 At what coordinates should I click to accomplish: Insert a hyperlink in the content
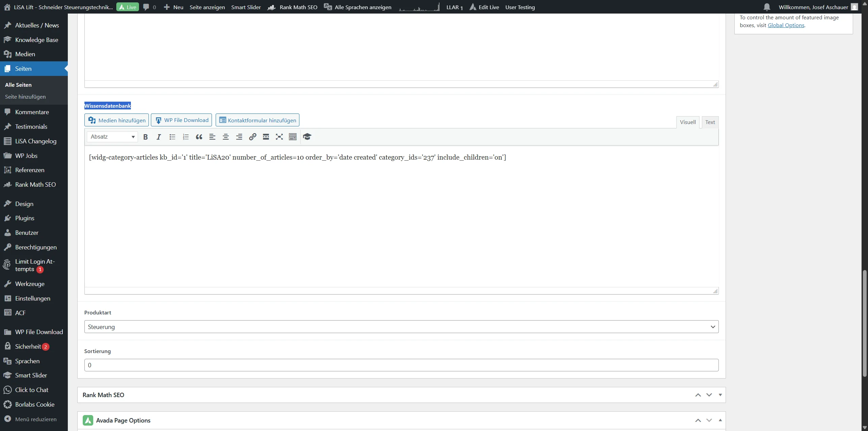[x=252, y=137]
